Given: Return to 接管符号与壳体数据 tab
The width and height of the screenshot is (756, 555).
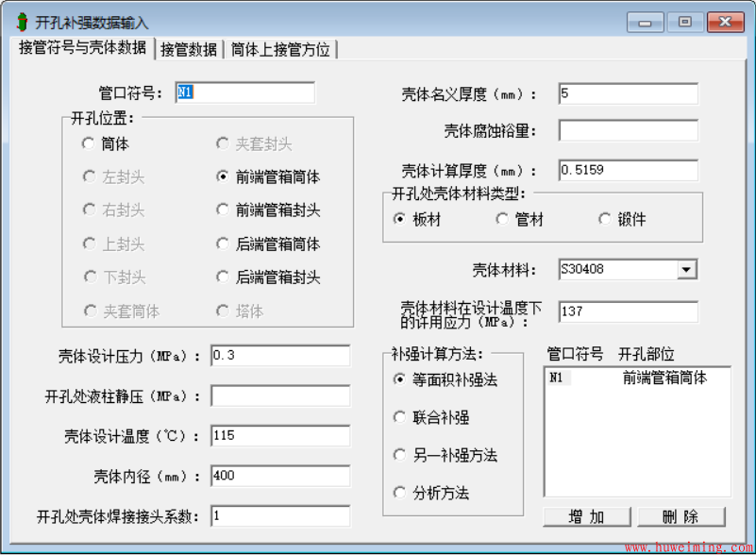Looking at the screenshot, I should pos(85,52).
